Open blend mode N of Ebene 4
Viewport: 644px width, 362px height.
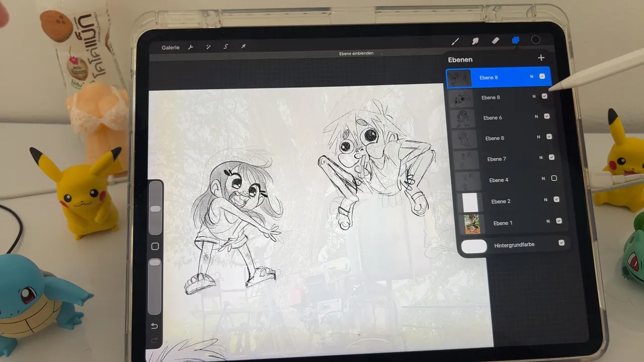click(543, 178)
